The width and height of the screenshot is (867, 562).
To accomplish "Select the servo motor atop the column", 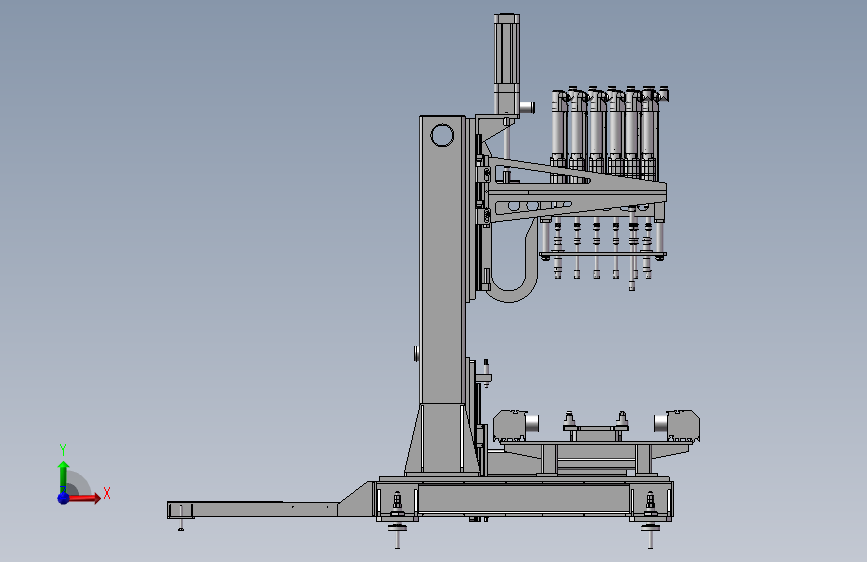I will coord(506,63).
